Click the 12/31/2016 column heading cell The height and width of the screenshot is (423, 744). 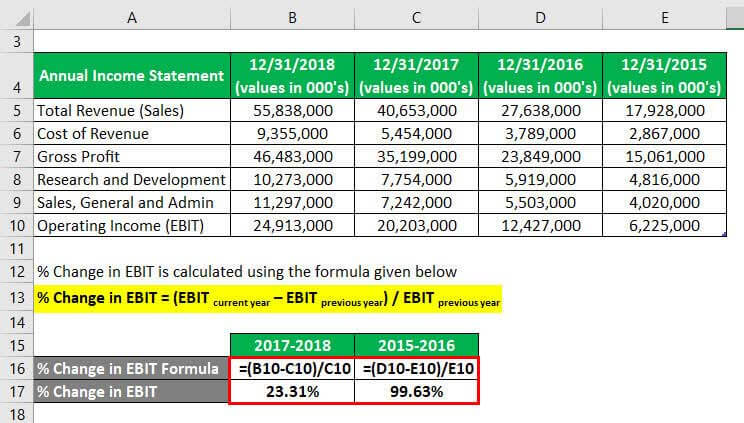pyautogui.click(x=540, y=76)
